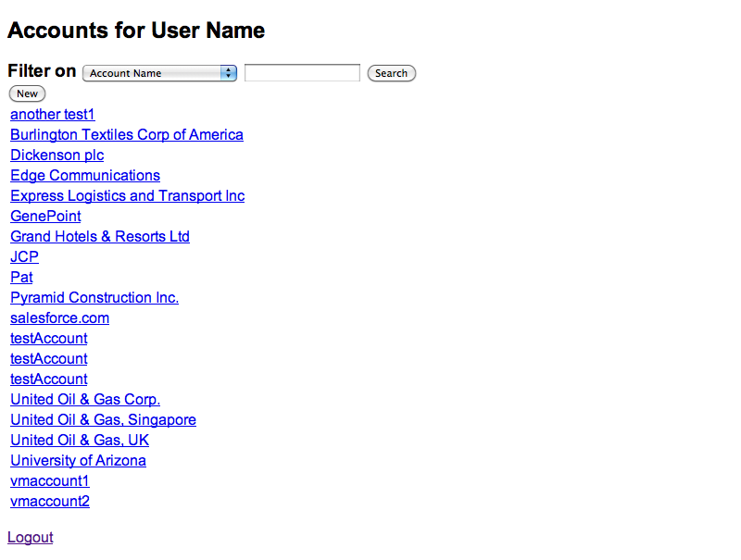
Task: Open United Oil & Gas, UK account
Action: [80, 440]
